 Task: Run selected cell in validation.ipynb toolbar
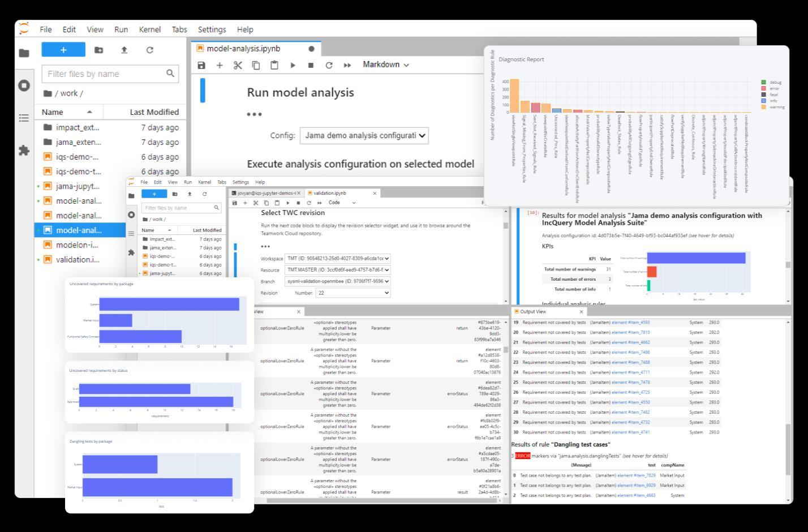point(288,203)
